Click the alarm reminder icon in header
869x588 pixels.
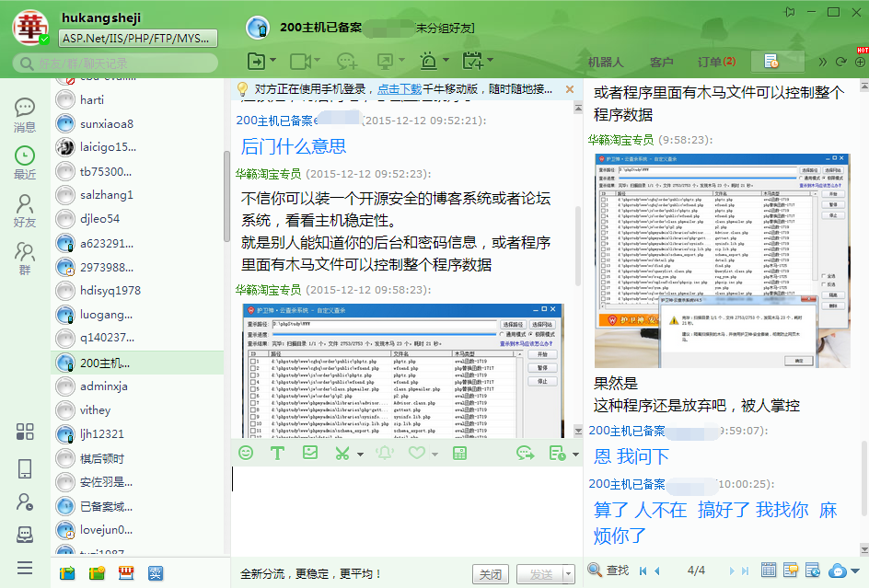tap(428, 61)
